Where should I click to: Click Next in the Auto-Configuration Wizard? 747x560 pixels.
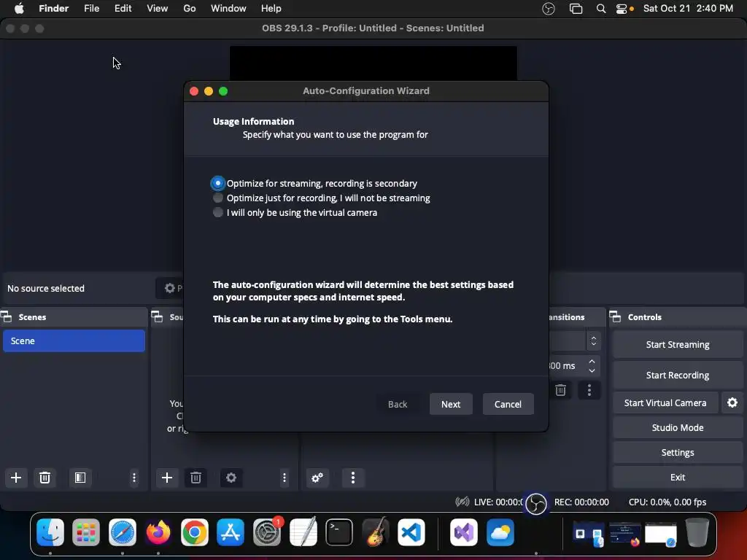451,404
